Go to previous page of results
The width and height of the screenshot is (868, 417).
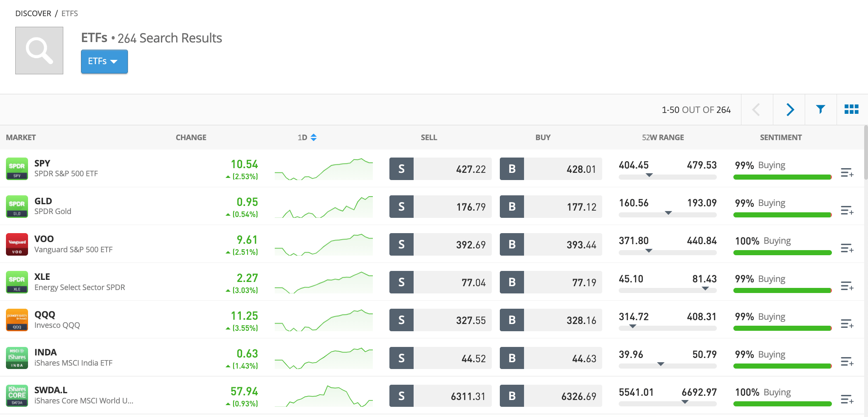[757, 110]
